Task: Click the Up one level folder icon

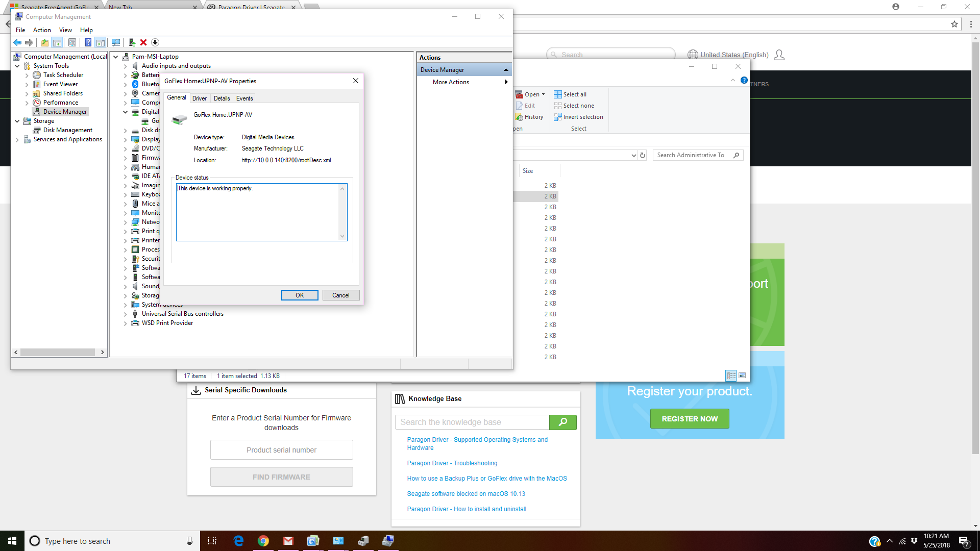Action: click(x=45, y=43)
